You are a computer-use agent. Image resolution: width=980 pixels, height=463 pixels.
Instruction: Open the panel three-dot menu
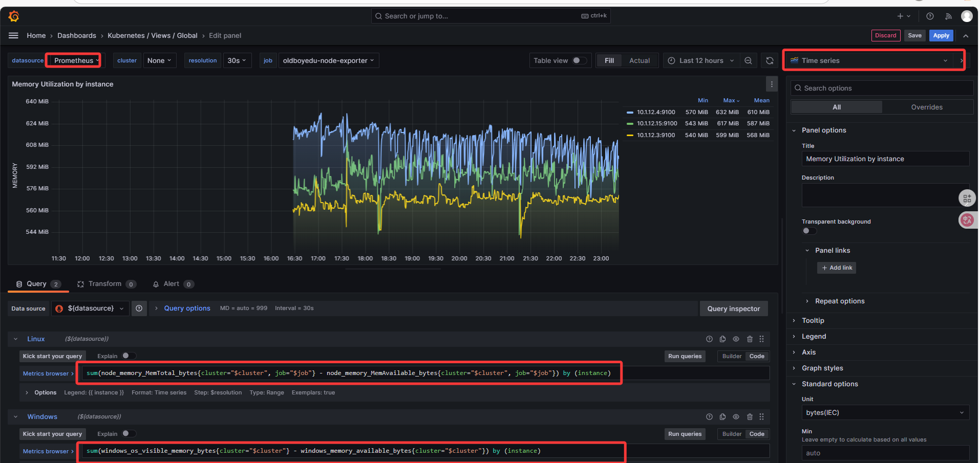[772, 84]
